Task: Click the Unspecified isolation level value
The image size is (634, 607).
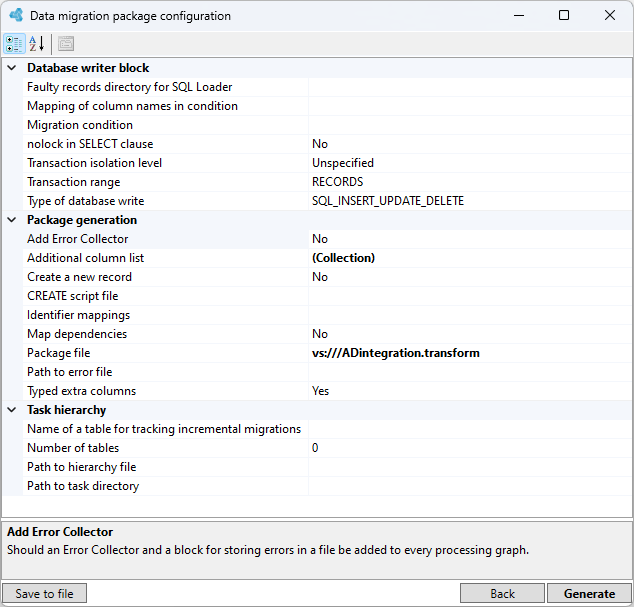Action: point(470,163)
